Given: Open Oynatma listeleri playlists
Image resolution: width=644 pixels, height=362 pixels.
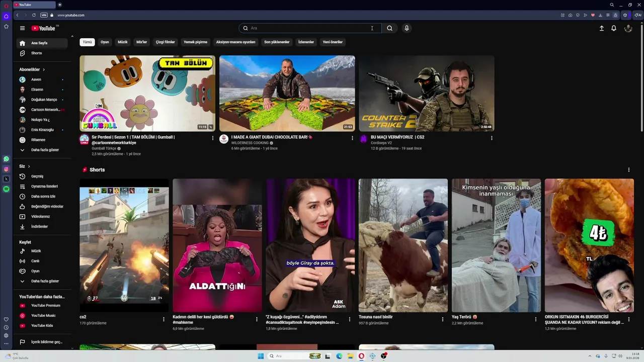Looking at the screenshot, I should point(42,187).
